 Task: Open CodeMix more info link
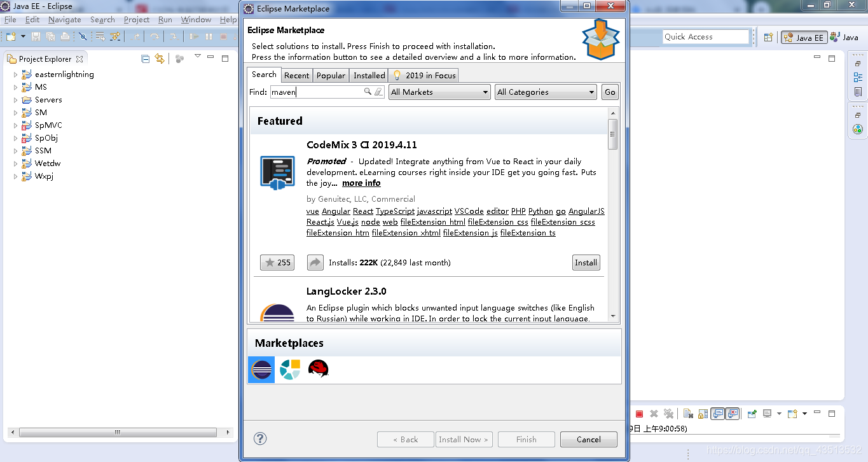click(361, 183)
